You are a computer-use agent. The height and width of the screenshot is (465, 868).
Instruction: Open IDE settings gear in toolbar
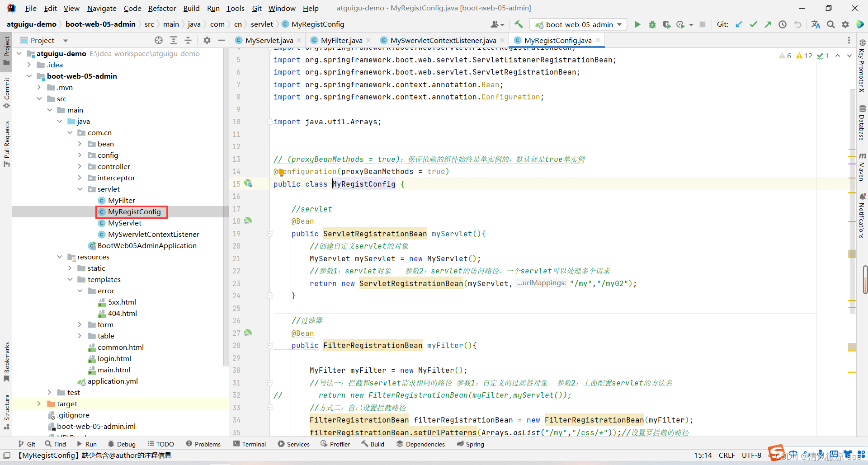845,24
